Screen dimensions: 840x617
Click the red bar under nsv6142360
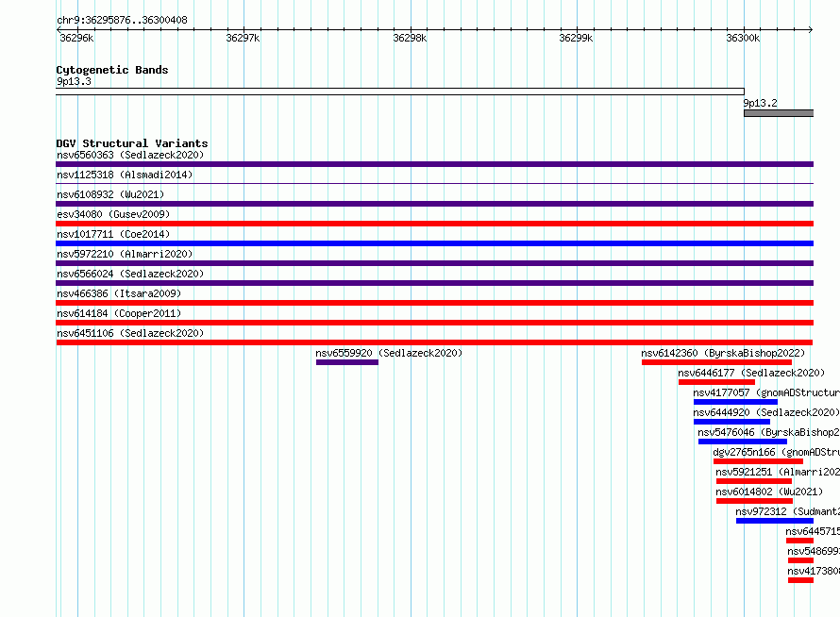[x=716, y=362]
